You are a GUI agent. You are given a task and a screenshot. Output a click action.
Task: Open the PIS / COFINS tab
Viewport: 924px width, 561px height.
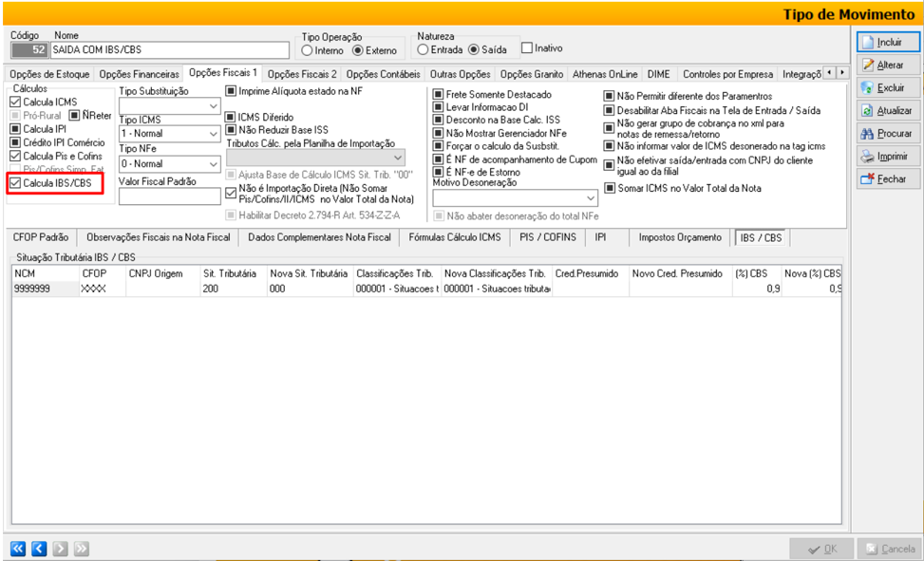(x=548, y=237)
